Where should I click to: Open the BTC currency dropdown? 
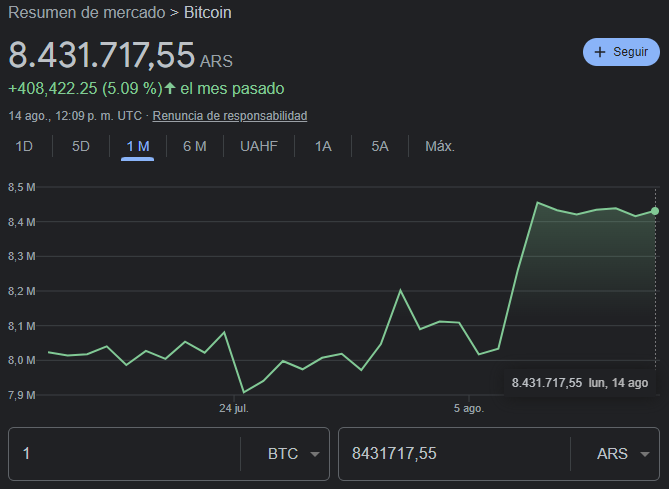(x=294, y=454)
